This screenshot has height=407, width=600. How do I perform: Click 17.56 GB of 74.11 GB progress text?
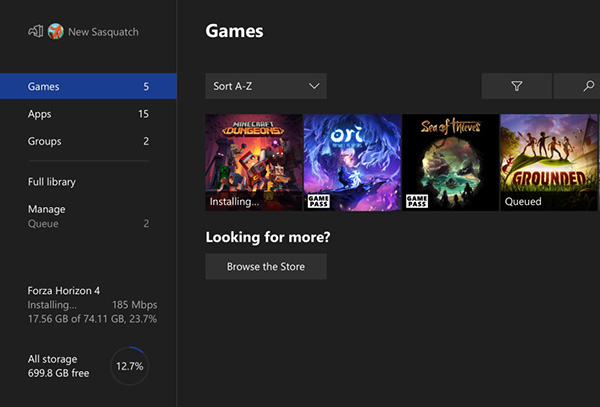tap(92, 319)
